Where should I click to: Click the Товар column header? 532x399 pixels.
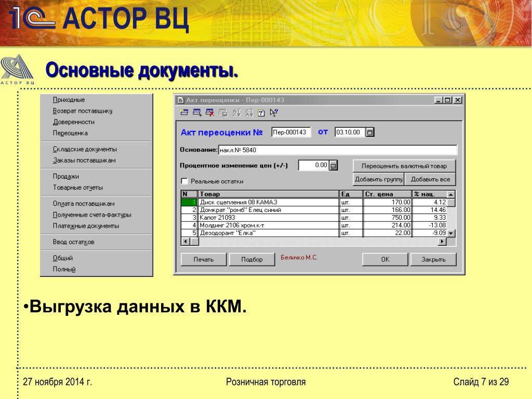(x=269, y=194)
